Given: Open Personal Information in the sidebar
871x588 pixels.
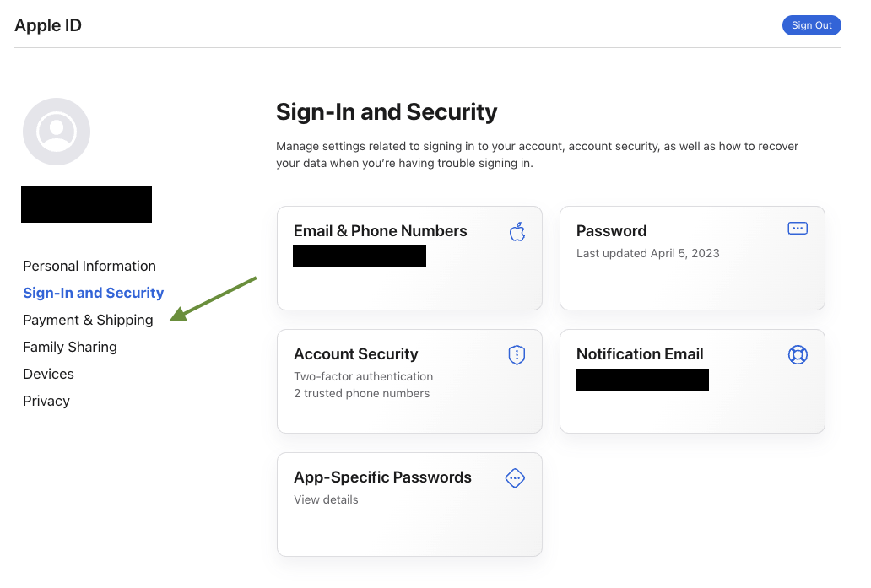Looking at the screenshot, I should 89,266.
